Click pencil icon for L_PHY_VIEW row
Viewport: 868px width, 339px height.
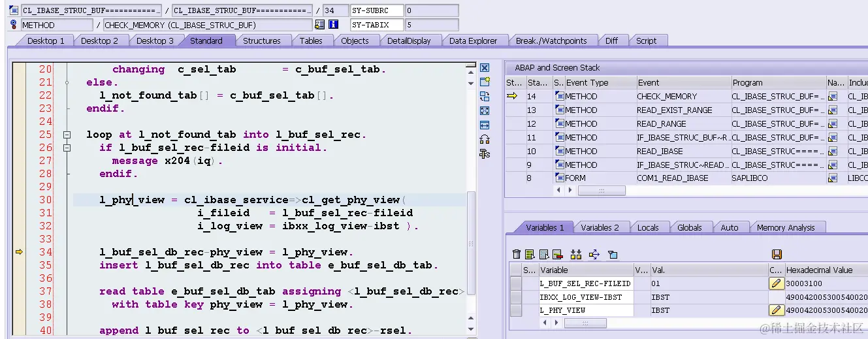click(x=776, y=310)
